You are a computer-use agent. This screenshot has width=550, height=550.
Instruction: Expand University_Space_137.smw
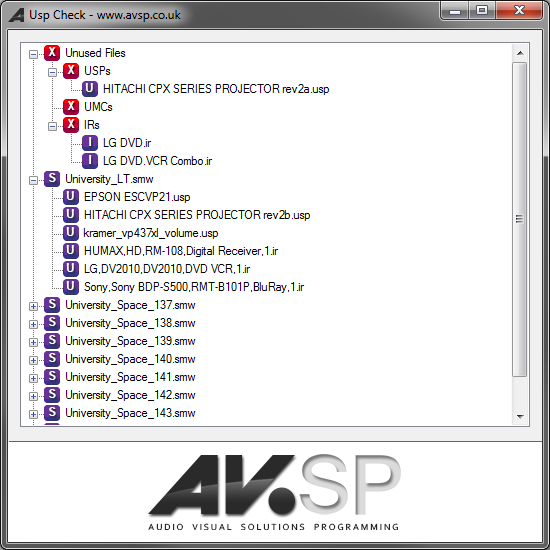(x=33, y=306)
